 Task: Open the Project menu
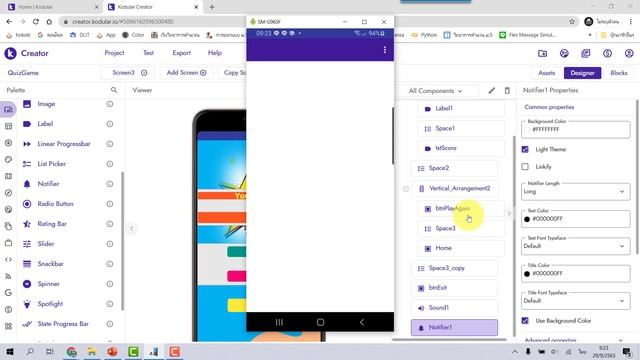[x=114, y=53]
